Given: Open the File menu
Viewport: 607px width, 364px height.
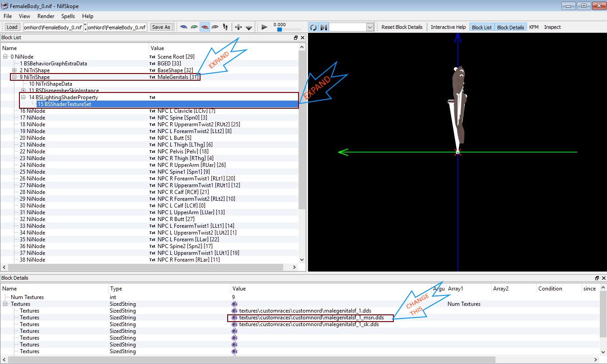Looking at the screenshot, I should [8, 16].
